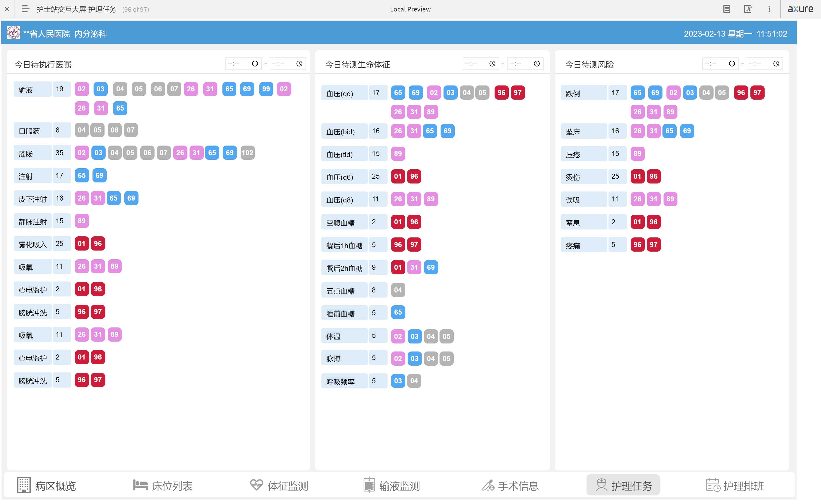Click bed 89 badge in 血压(tid) row

(x=398, y=153)
